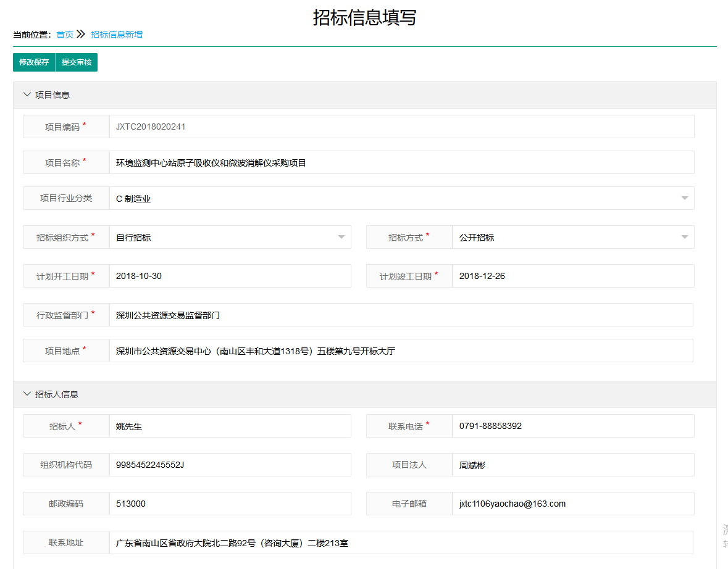The image size is (728, 569).
Task: Click the 联系电话 input field
Action: click(x=573, y=426)
